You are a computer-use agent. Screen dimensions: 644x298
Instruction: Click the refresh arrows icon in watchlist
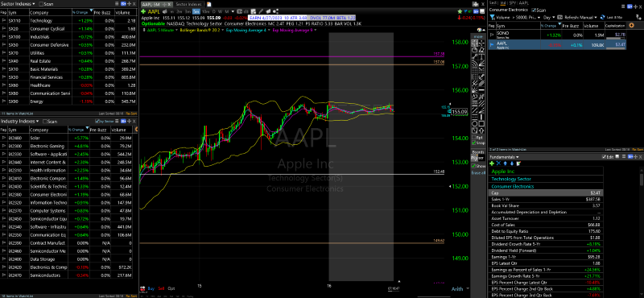(x=602, y=17)
